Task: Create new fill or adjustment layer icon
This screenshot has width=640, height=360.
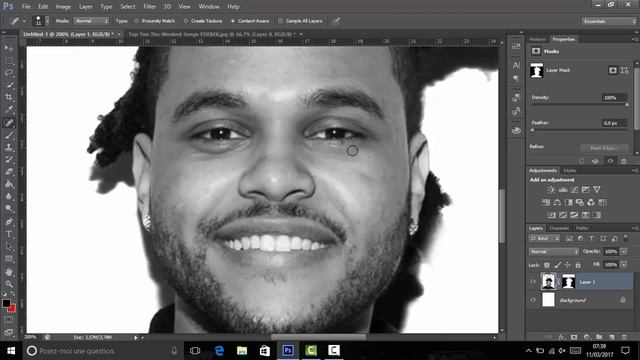Action: (587, 337)
